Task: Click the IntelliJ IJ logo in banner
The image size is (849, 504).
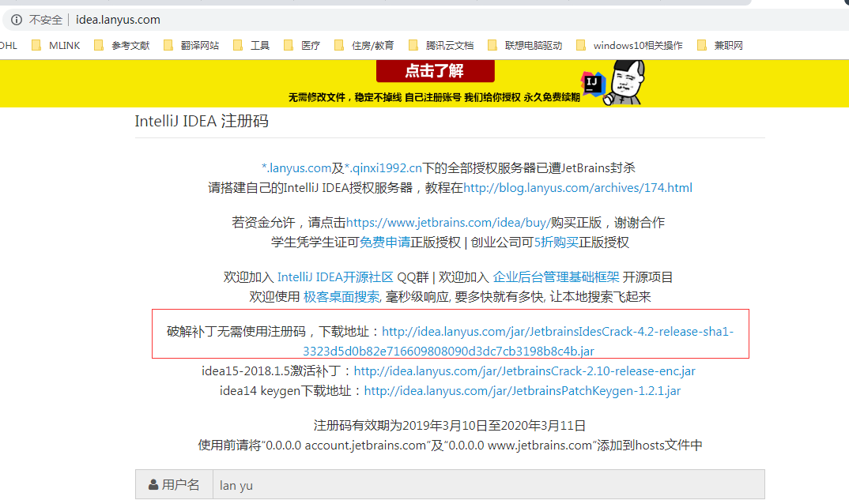Action: 592,84
